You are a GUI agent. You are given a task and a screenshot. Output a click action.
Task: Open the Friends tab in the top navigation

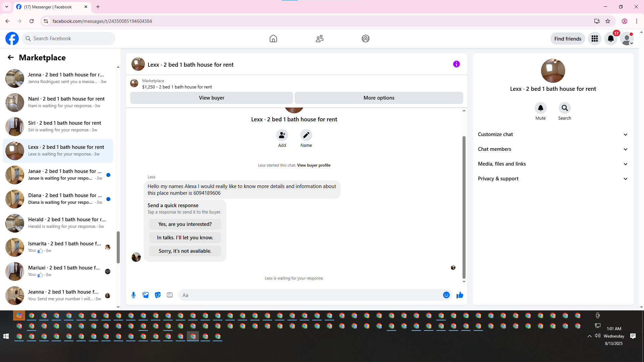(319, 39)
